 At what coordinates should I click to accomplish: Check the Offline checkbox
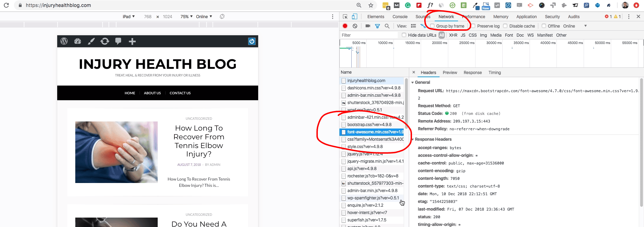pyautogui.click(x=544, y=26)
